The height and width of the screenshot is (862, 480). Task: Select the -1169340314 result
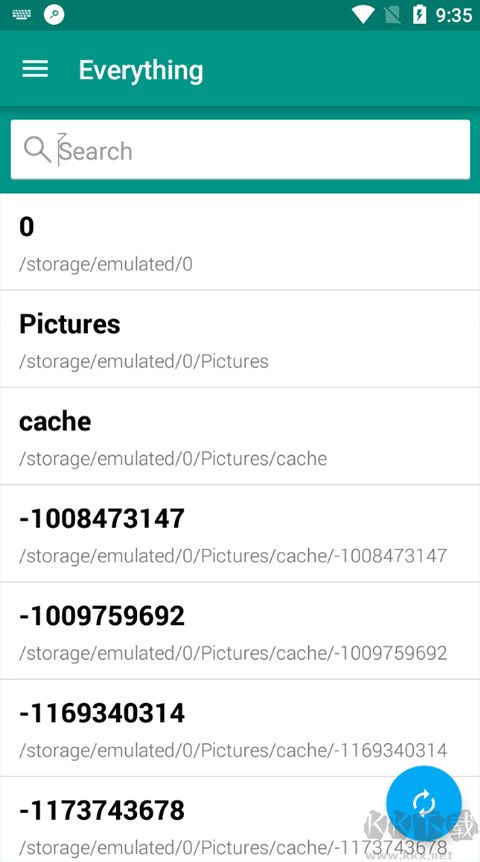[240, 728]
